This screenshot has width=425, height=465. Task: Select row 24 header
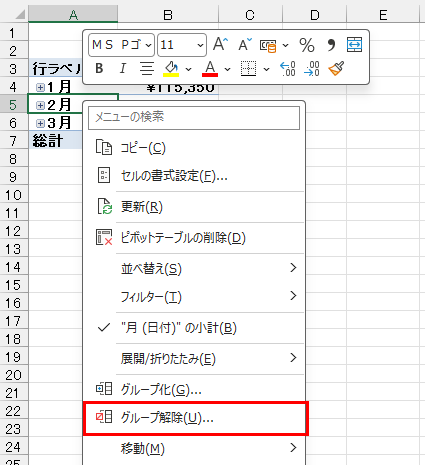click(13, 447)
